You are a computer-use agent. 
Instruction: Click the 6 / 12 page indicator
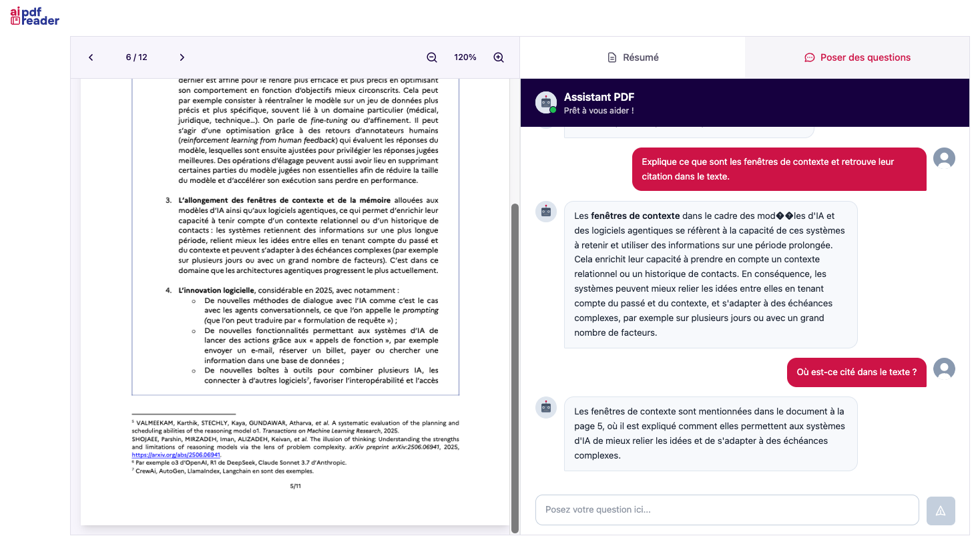click(136, 57)
